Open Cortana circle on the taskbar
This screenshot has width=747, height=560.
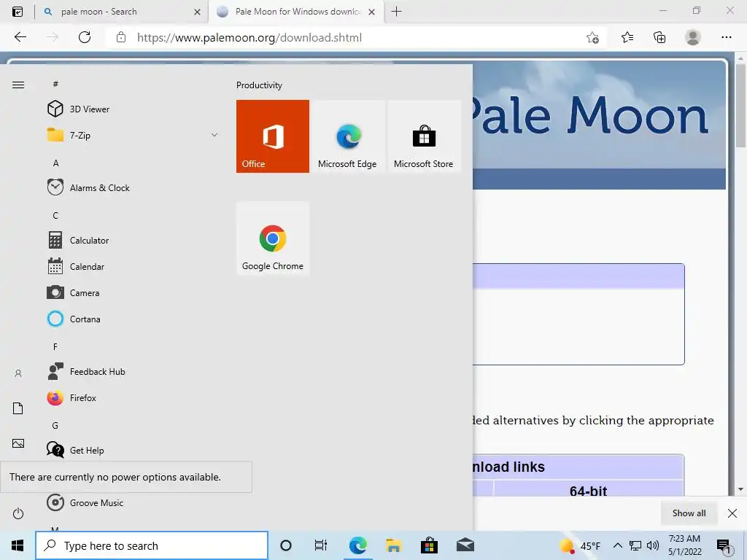point(286,545)
